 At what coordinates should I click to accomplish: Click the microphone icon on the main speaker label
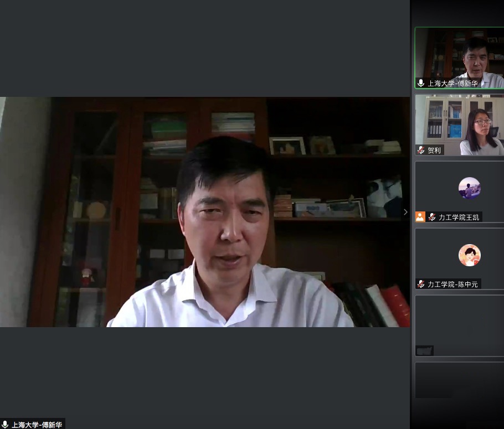coord(5,425)
